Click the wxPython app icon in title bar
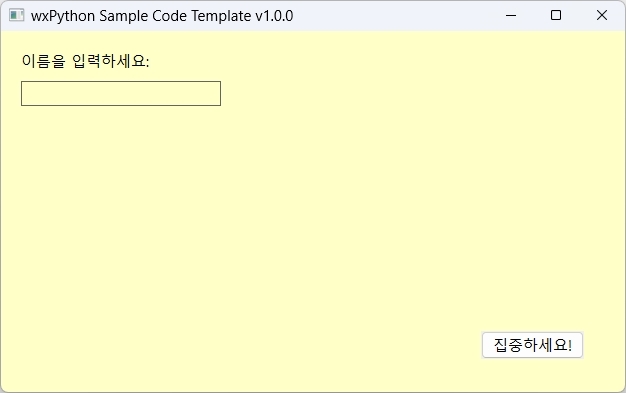The image size is (626, 393). point(16,16)
